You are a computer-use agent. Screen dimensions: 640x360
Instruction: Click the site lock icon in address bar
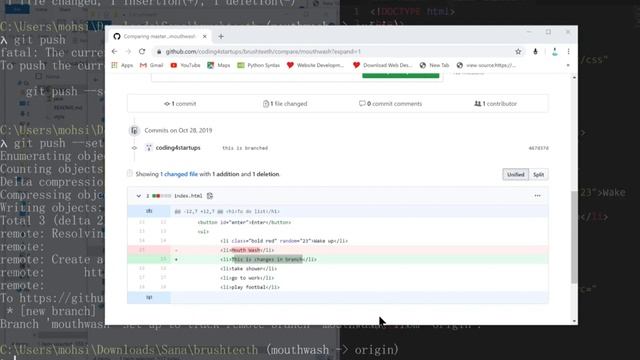(159, 51)
